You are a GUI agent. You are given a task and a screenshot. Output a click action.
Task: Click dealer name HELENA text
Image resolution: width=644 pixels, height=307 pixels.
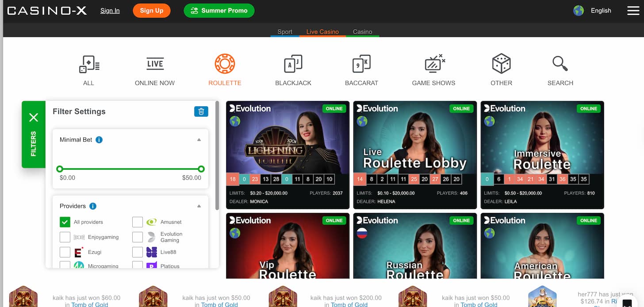pos(387,202)
